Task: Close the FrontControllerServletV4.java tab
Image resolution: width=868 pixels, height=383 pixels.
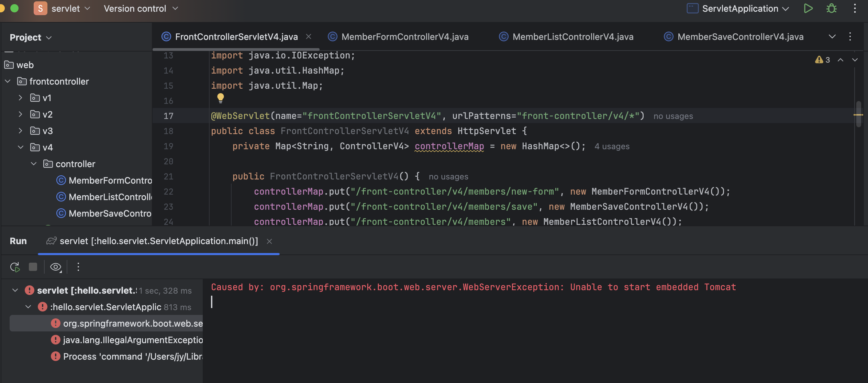Action: click(x=309, y=36)
